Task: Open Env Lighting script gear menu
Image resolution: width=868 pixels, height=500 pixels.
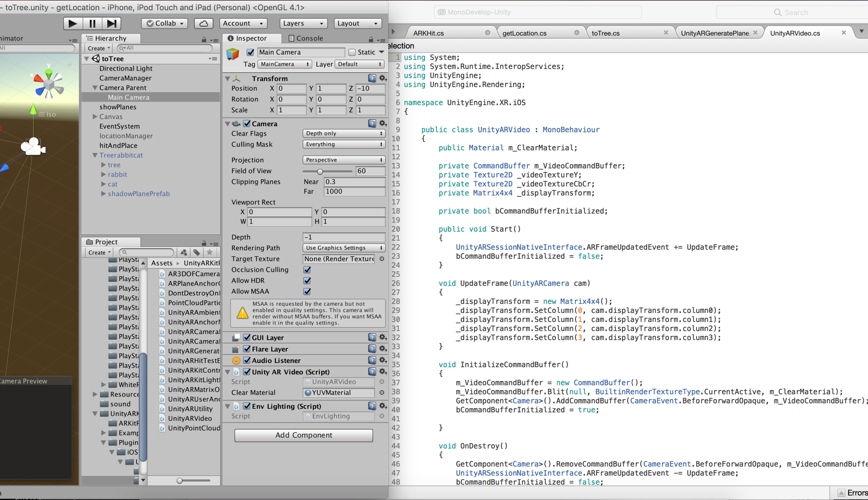Action: tap(382, 406)
